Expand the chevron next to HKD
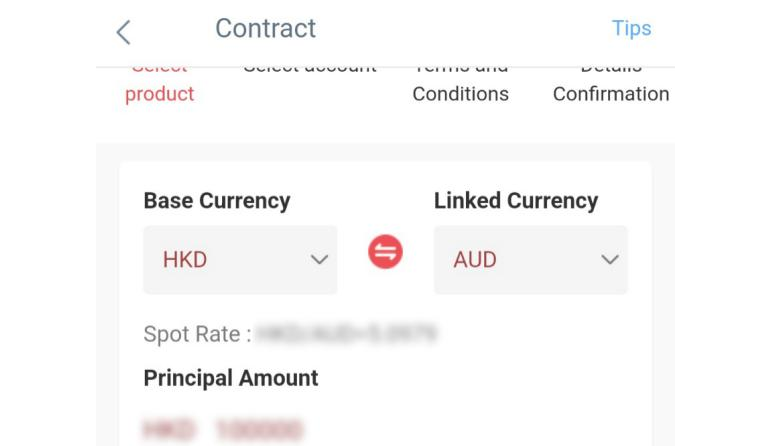Image resolution: width=771 pixels, height=446 pixels. [x=319, y=259]
